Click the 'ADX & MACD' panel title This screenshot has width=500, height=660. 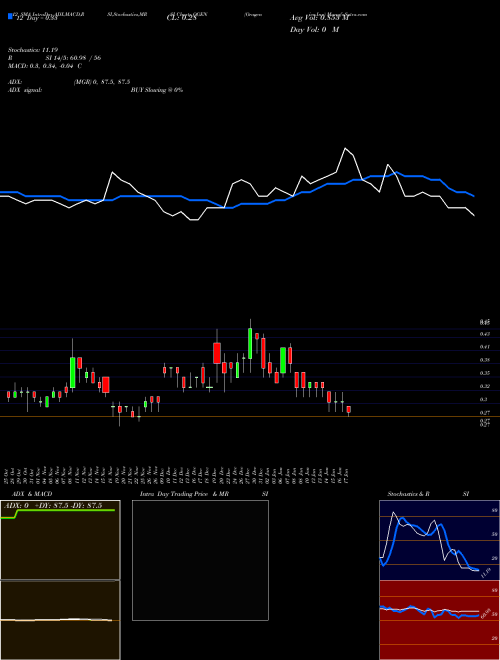[x=32, y=494]
